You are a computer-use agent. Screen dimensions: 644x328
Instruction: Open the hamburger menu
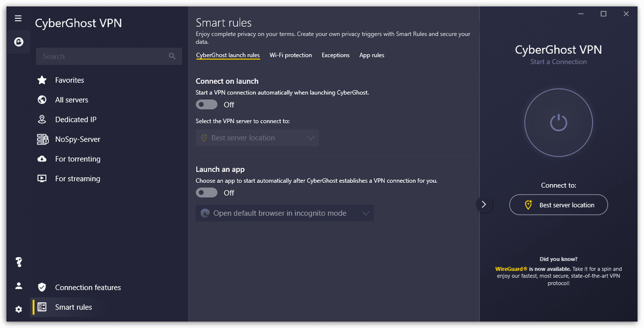(18, 18)
